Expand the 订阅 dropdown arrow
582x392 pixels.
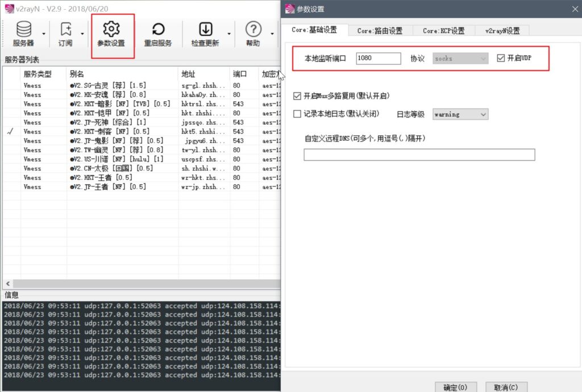82,34
